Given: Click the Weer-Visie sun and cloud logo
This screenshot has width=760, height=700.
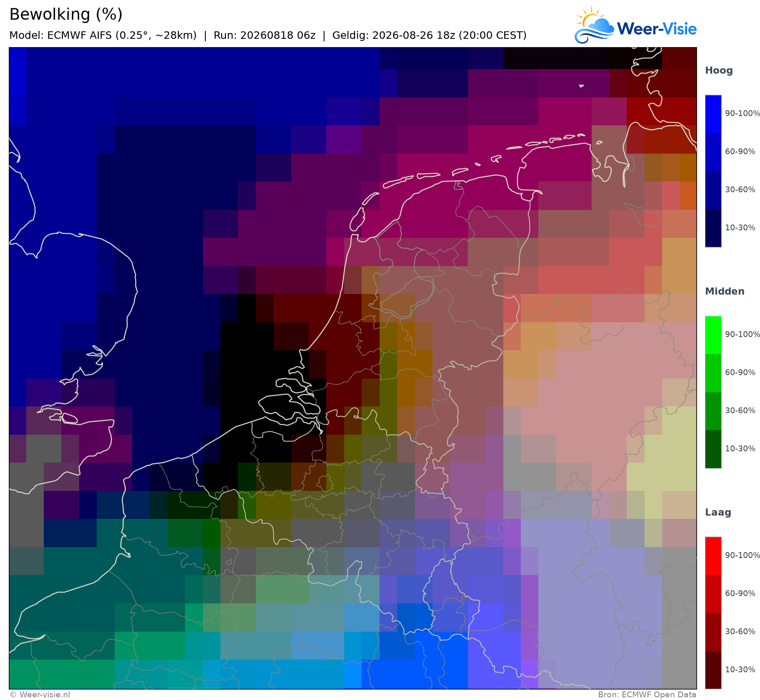Looking at the screenshot, I should point(595,25).
